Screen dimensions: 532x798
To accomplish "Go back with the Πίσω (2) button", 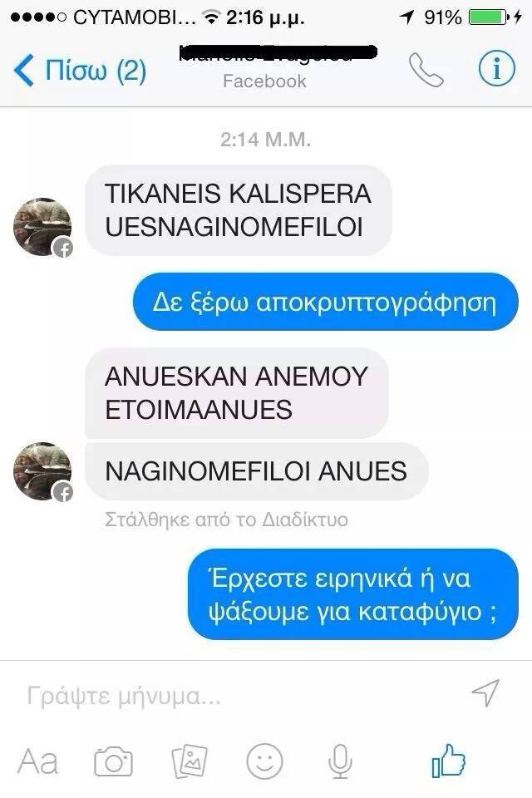I will [81, 70].
